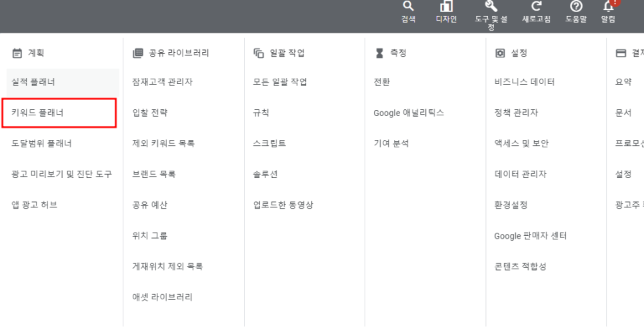The width and height of the screenshot is (644, 330).
Task: Click the 설정 gear icon header
Action: [x=500, y=53]
